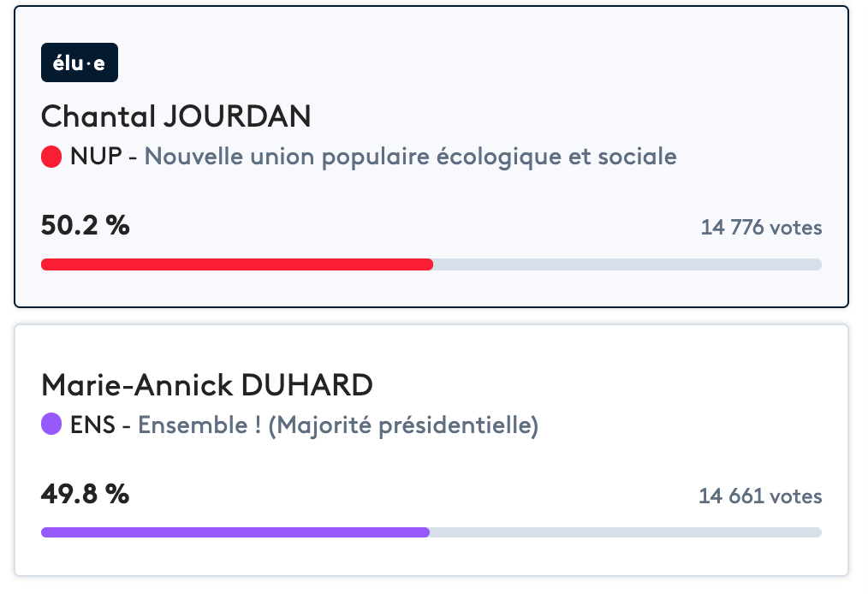Click Ensemble ! (Majorité présidentielle) label
Viewport: 868px width, 594px height.
tap(338, 425)
